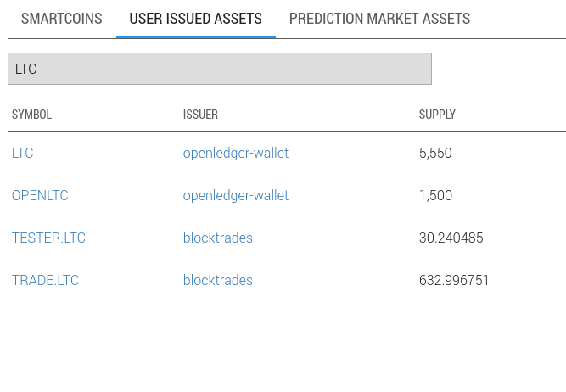Image resolution: width=566 pixels, height=392 pixels.
Task: Open the TRADE.LTC asset link
Action: click(45, 281)
